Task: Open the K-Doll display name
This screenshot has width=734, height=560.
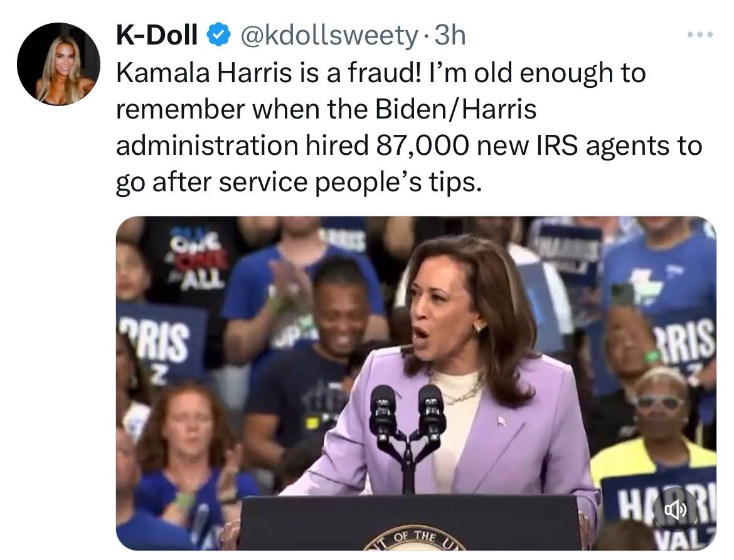Action: pyautogui.click(x=157, y=35)
